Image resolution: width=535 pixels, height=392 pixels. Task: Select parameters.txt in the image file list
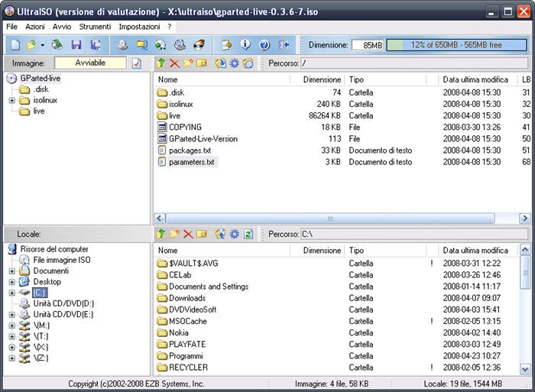tap(191, 162)
